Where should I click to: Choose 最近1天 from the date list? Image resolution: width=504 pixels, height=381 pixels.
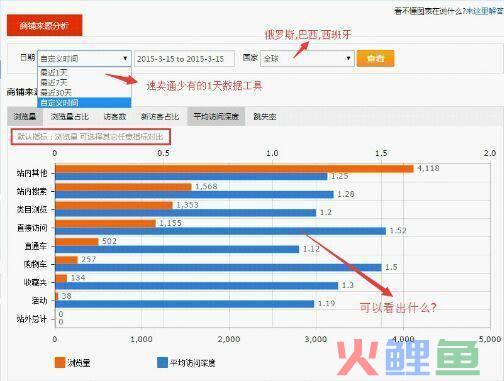click(x=85, y=72)
